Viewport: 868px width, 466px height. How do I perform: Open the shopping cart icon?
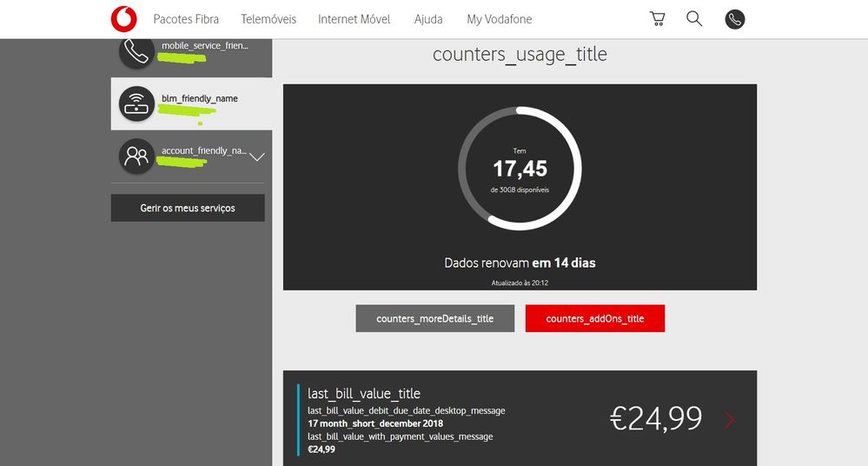pos(659,19)
